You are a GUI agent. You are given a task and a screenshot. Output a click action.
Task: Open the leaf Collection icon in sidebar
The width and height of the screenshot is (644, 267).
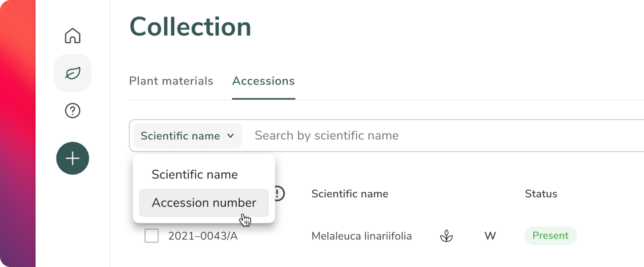(72, 73)
